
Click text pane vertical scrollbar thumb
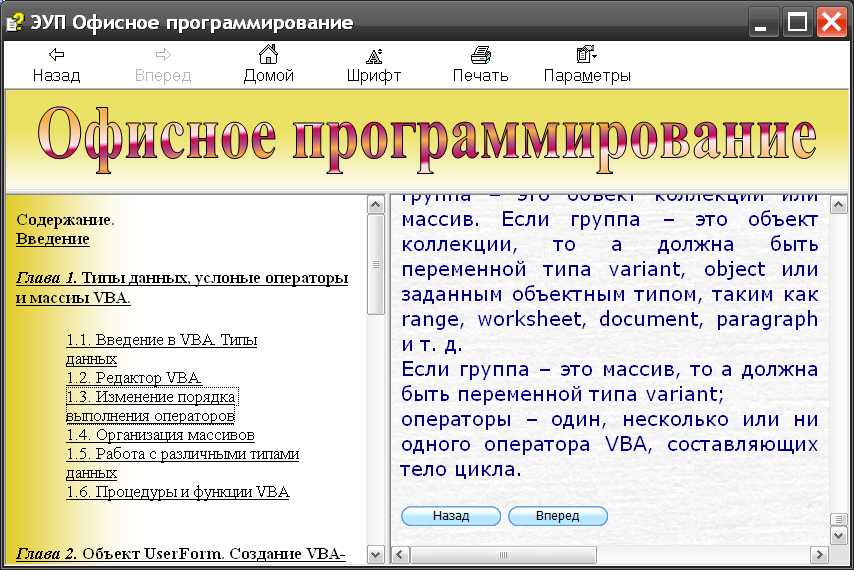click(x=839, y=519)
